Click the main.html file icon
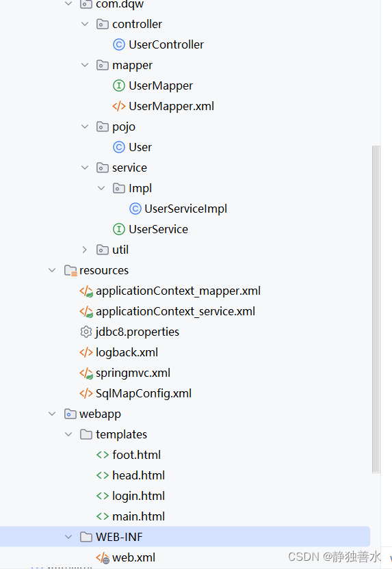 tap(103, 516)
